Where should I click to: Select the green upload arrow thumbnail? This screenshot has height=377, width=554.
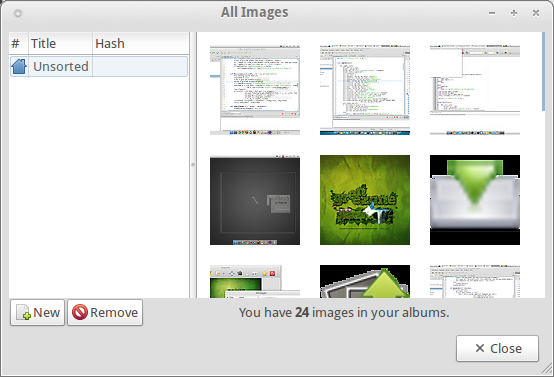tap(365, 282)
